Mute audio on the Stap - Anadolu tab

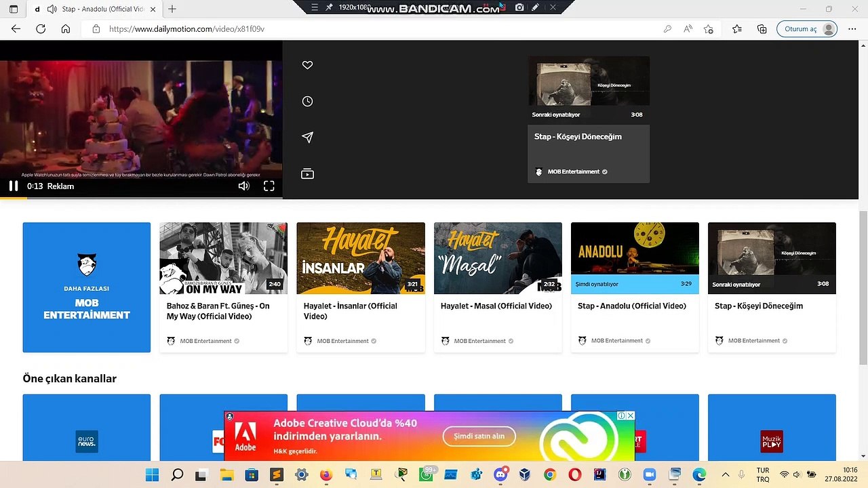click(52, 9)
